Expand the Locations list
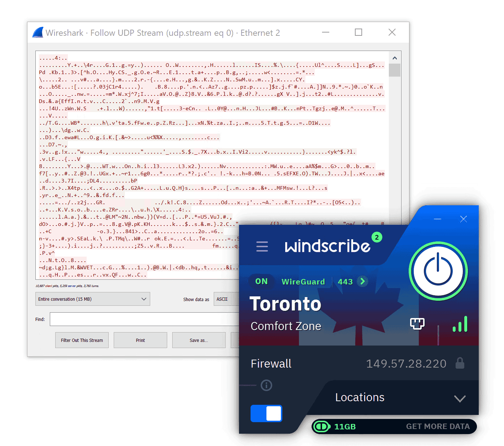 360,397
